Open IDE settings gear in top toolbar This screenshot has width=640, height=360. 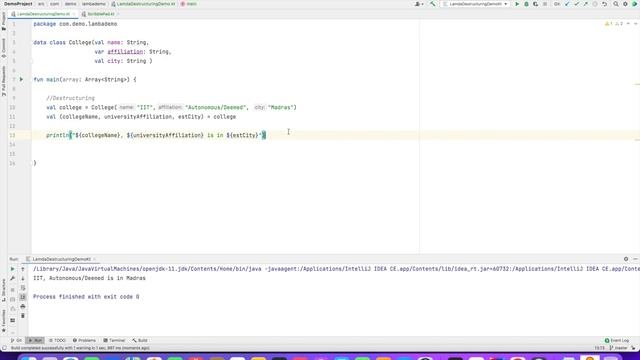pyautogui.click(x=625, y=4)
